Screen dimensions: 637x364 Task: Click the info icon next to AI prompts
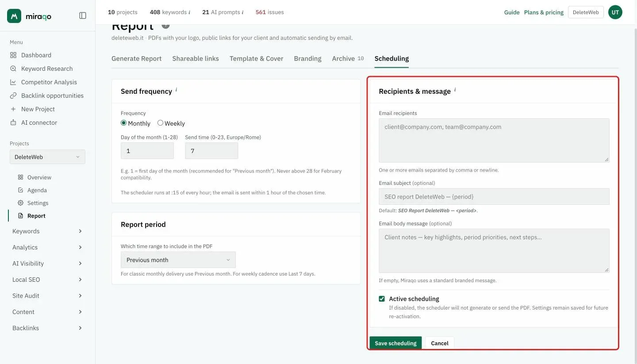(242, 12)
